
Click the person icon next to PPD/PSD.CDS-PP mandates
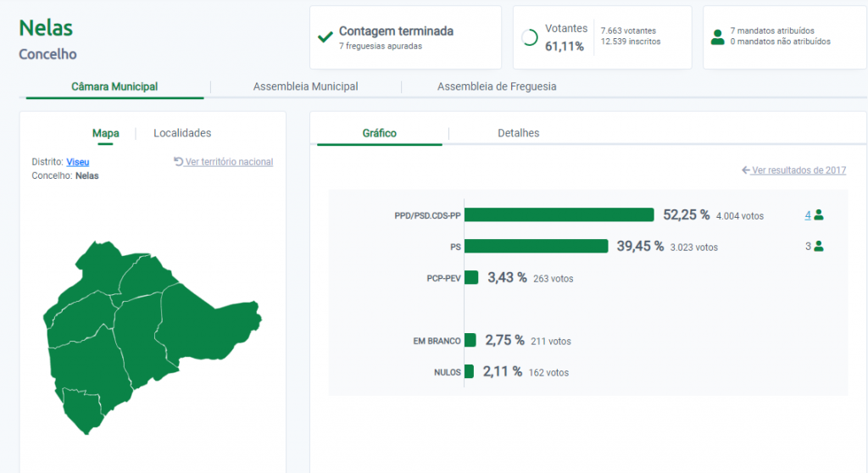819,215
